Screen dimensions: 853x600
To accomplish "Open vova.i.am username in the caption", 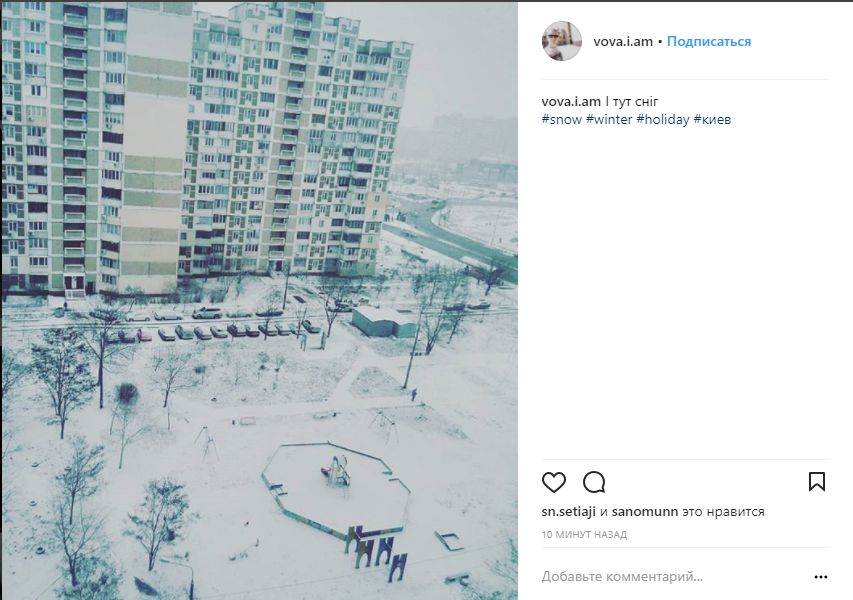I will click(x=571, y=101).
